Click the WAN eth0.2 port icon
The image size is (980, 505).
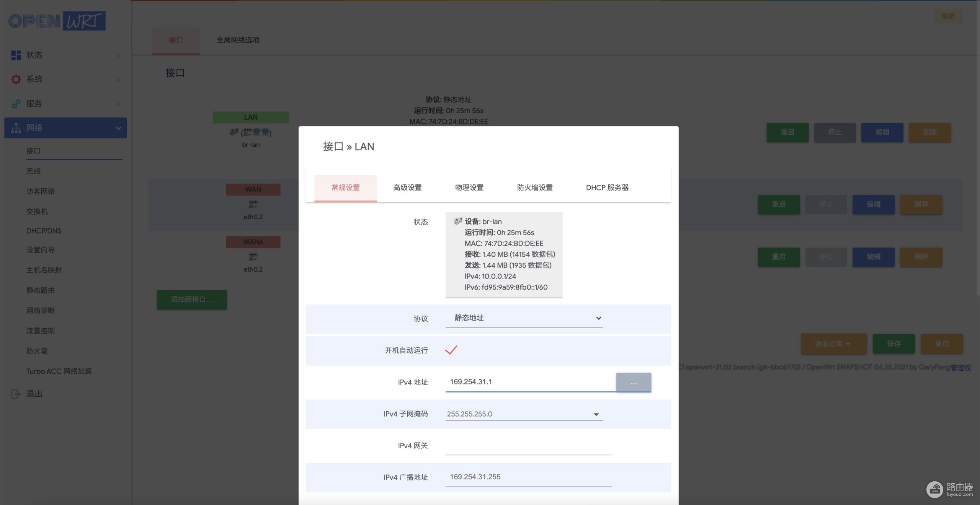(x=253, y=204)
